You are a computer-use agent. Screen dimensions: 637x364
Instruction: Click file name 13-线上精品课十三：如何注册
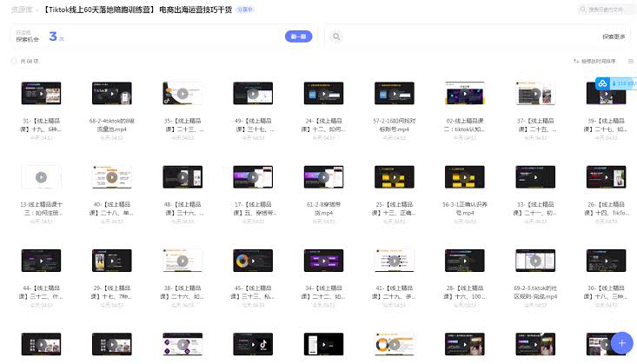(x=41, y=208)
